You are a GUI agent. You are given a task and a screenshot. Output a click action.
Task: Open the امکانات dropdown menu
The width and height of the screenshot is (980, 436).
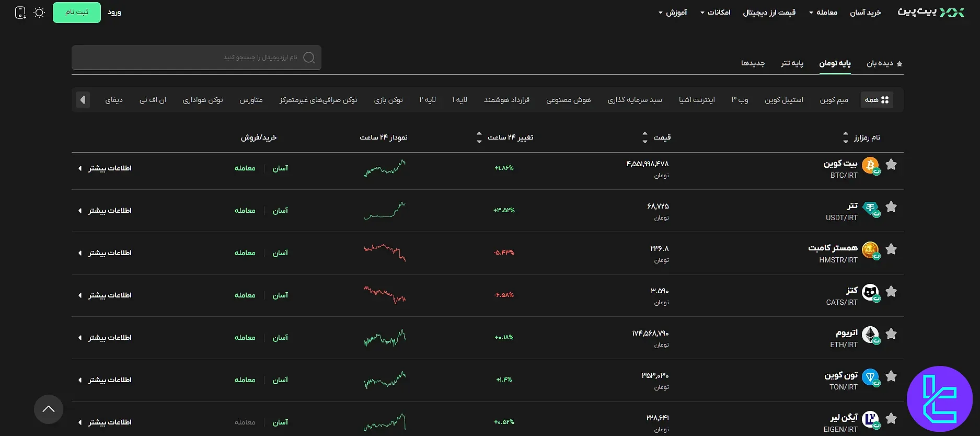click(716, 13)
